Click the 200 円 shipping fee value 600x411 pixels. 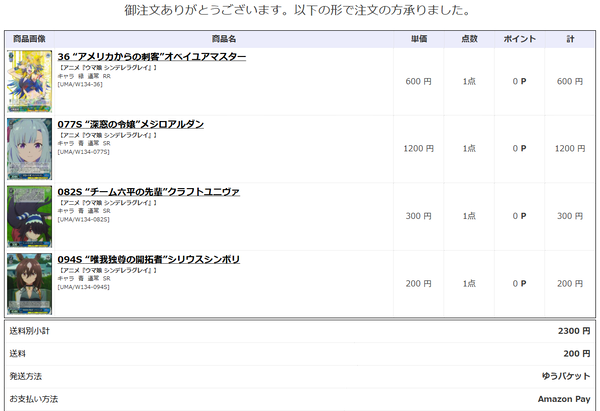pyautogui.click(x=577, y=354)
